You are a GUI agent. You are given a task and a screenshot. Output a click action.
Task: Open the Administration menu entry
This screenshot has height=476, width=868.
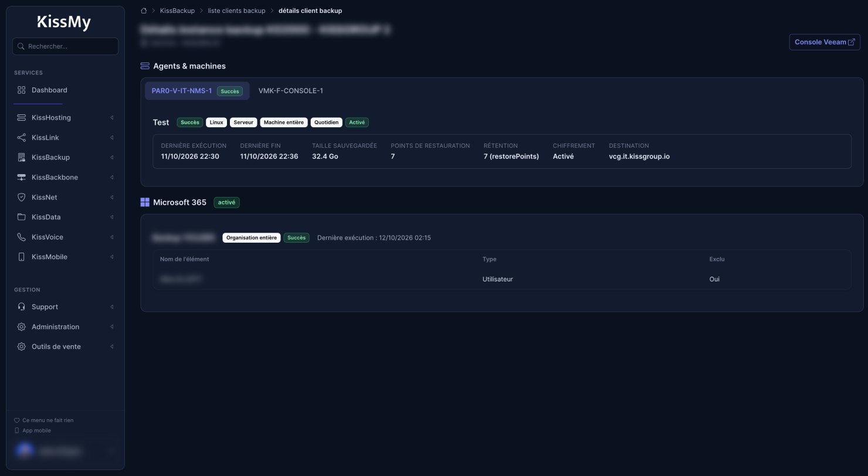tap(65, 327)
